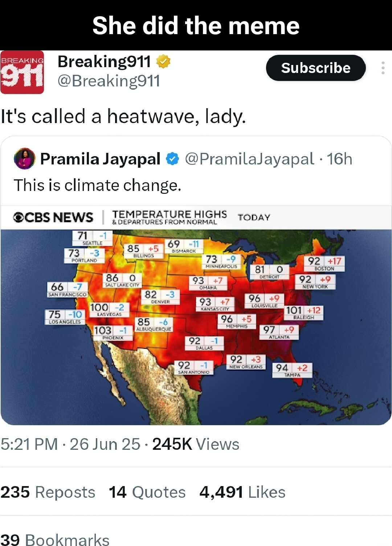Open the three-dot more options menu

click(383, 68)
